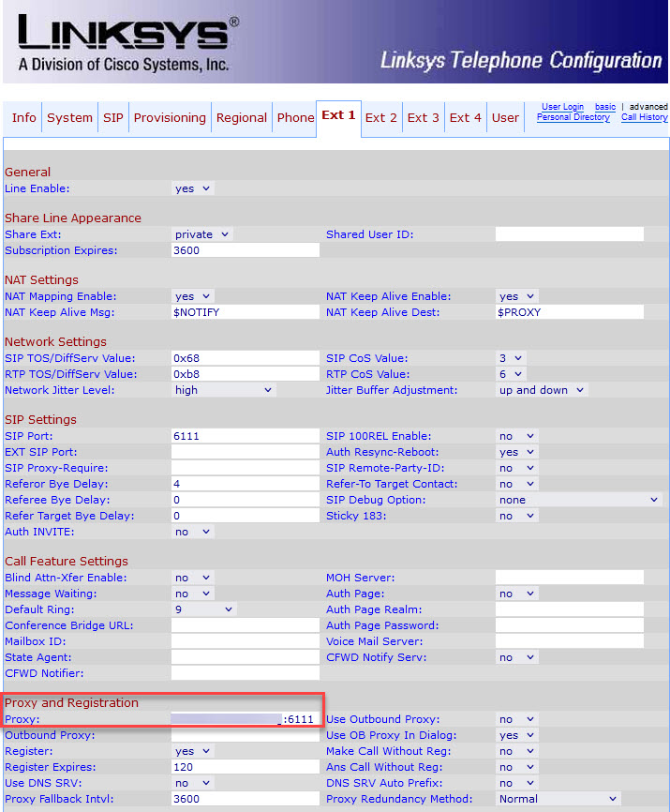The image size is (670, 812).
Task: Open the Info tab
Action: [x=23, y=118]
